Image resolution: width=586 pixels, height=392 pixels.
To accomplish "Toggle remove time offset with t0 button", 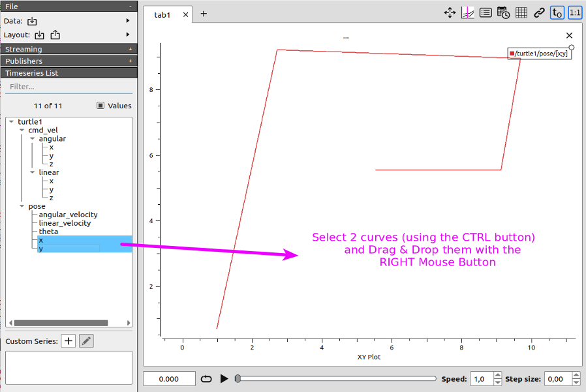I will coord(557,12).
